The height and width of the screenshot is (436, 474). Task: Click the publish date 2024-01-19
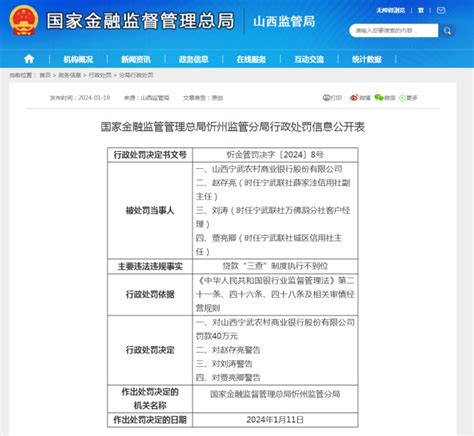[x=94, y=98]
